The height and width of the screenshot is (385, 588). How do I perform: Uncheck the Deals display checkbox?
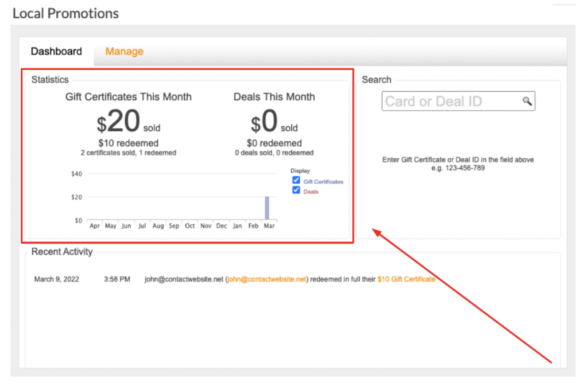coord(296,190)
